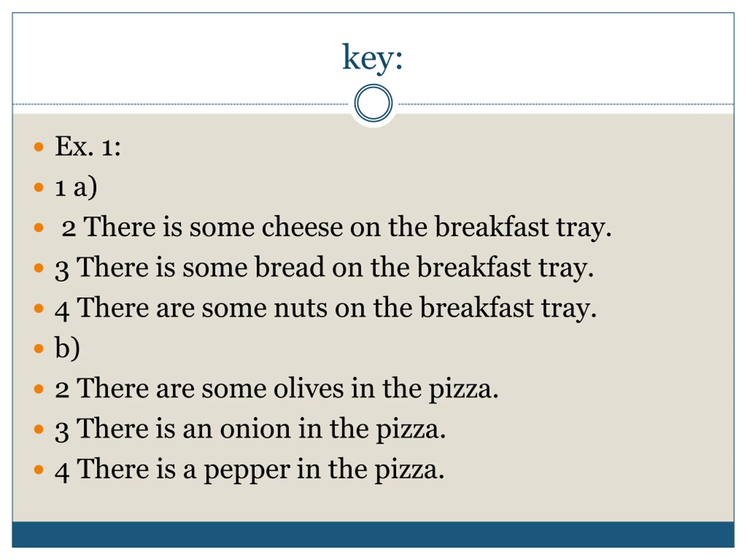Select the sentence about olives in the pizza
Image resolution: width=747 pixels, height=560 pixels.
[277, 389]
